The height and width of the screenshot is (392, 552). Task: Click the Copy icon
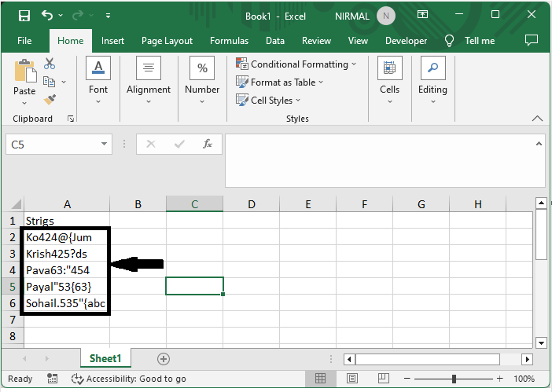pos(50,82)
